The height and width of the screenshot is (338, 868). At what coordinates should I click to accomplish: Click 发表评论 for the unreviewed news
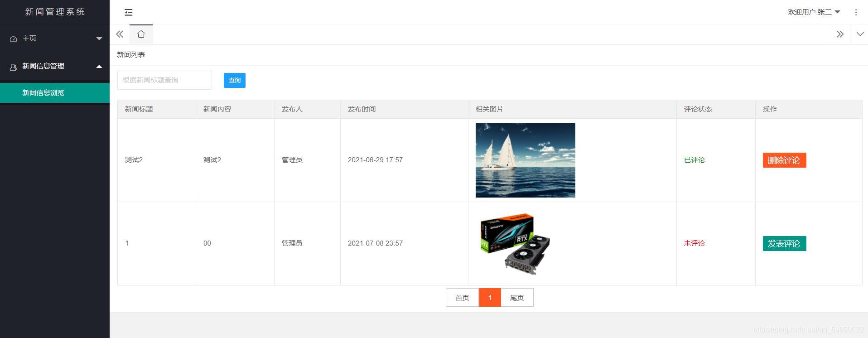click(784, 244)
